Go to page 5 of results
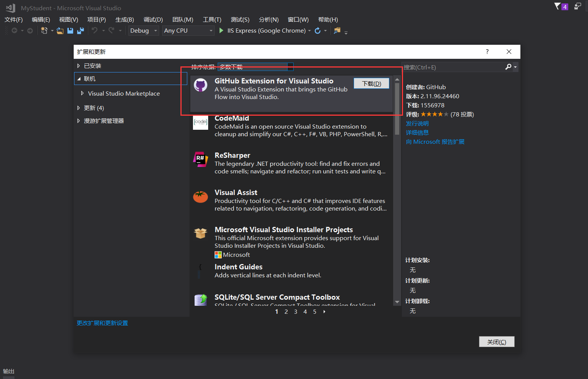The height and width of the screenshot is (379, 588). 315,311
